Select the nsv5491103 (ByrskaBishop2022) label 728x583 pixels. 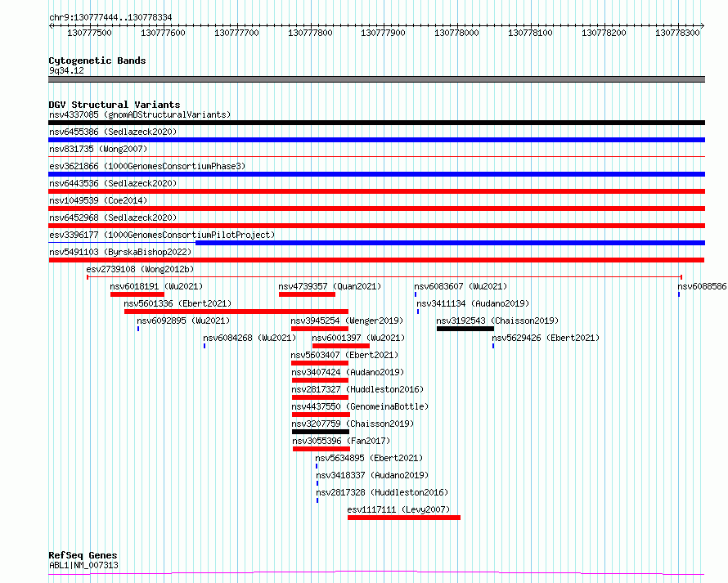[x=120, y=252]
